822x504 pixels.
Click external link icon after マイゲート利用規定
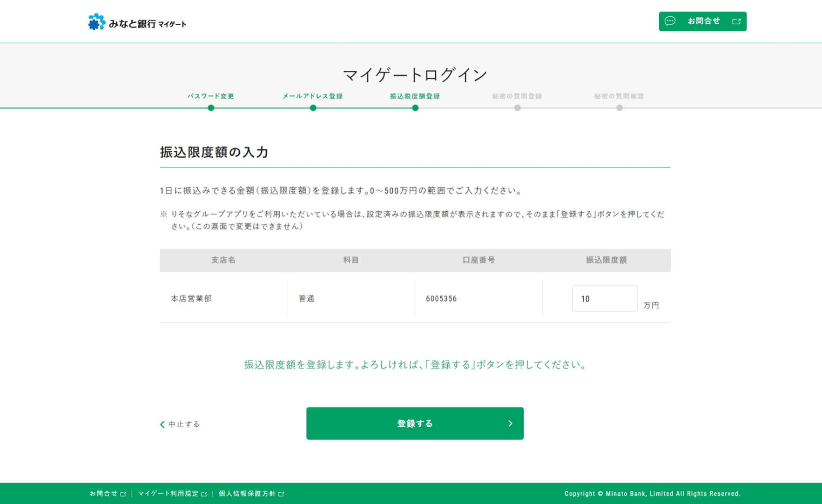pos(204,494)
